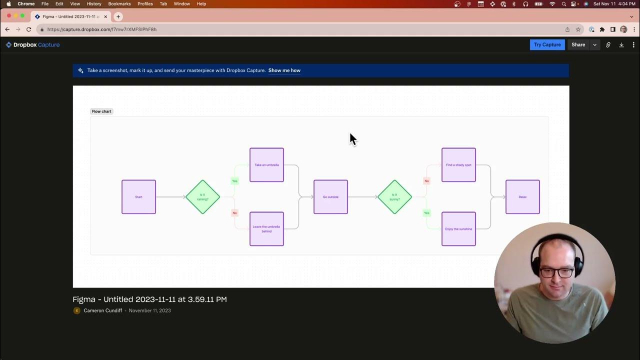The height and width of the screenshot is (360, 640).
Task: Open the flow chart screenshot image
Action: [x=321, y=187]
